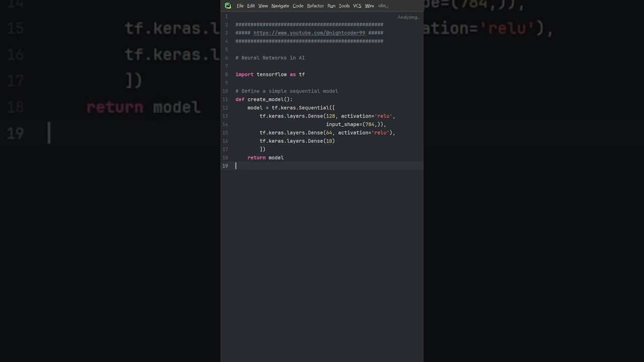Open the View menu

263,6
